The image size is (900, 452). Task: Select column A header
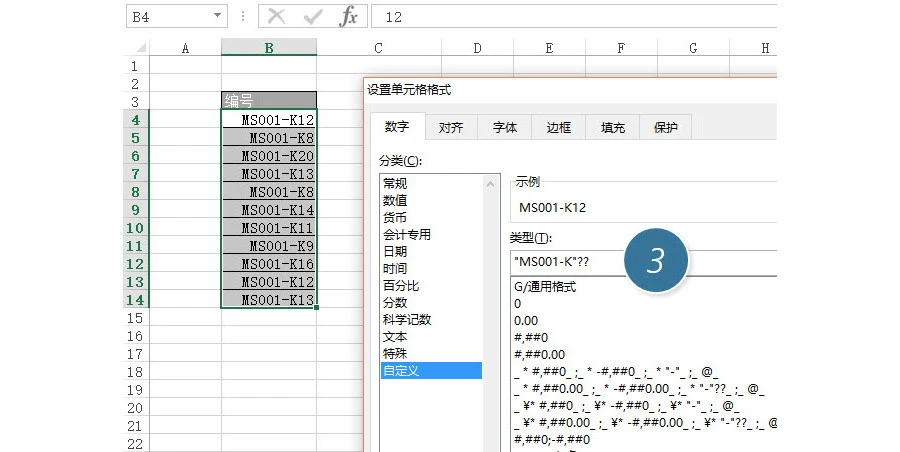[x=185, y=48]
